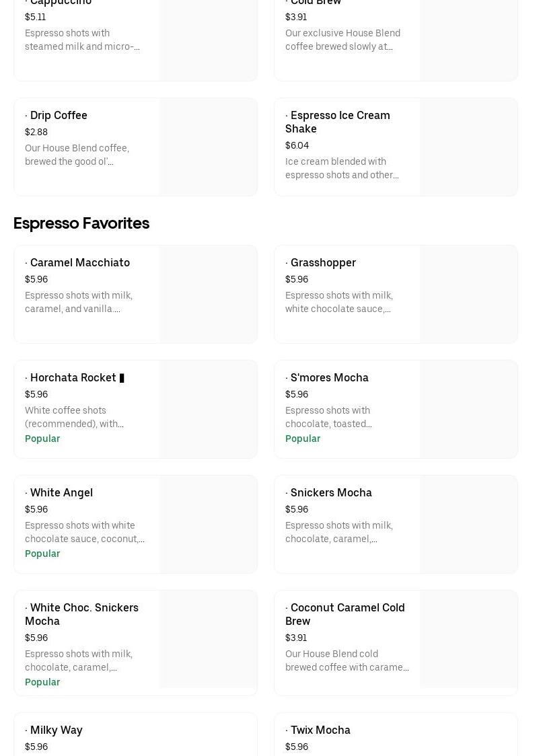
Task: Click the Coconut Caramel Cold Brew thumbnail
Action: click(x=468, y=640)
